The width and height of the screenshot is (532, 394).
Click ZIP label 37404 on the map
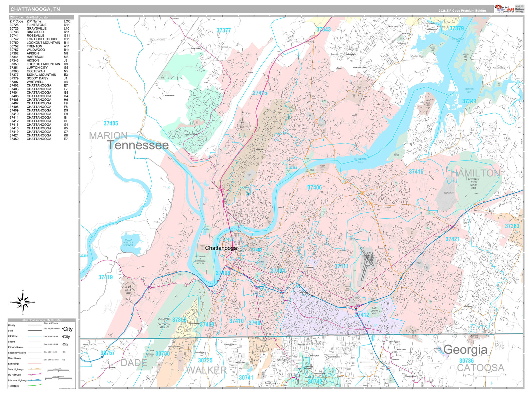click(278, 271)
